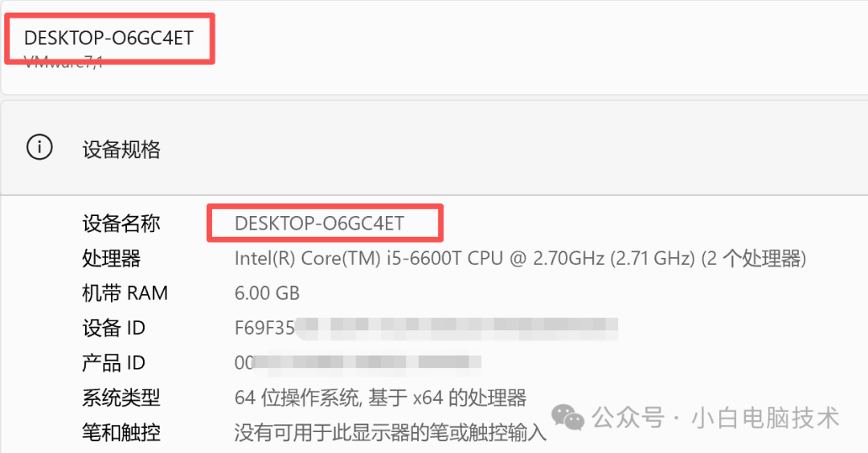This screenshot has width=868, height=453.
Task: Click the 处理器 label
Action: 111,259
